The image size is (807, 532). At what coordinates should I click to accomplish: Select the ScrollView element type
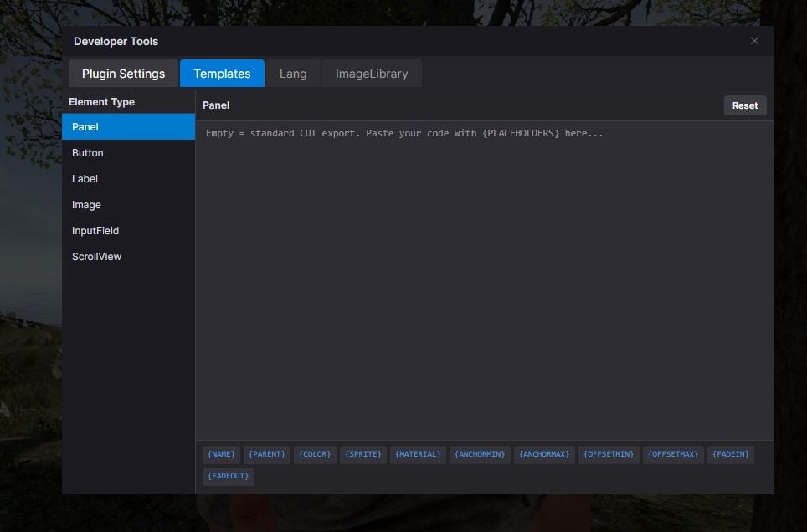[x=95, y=256]
